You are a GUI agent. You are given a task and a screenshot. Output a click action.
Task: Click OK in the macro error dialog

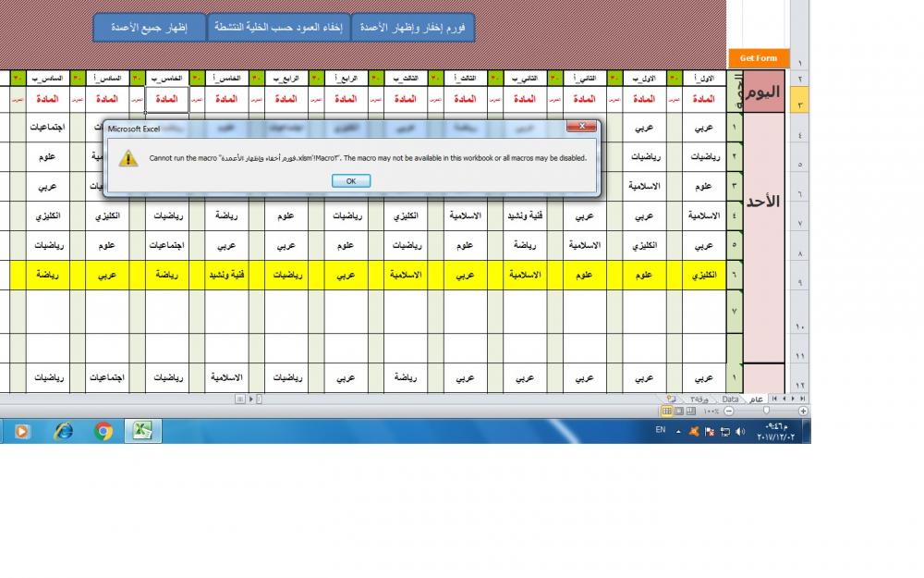click(x=350, y=181)
